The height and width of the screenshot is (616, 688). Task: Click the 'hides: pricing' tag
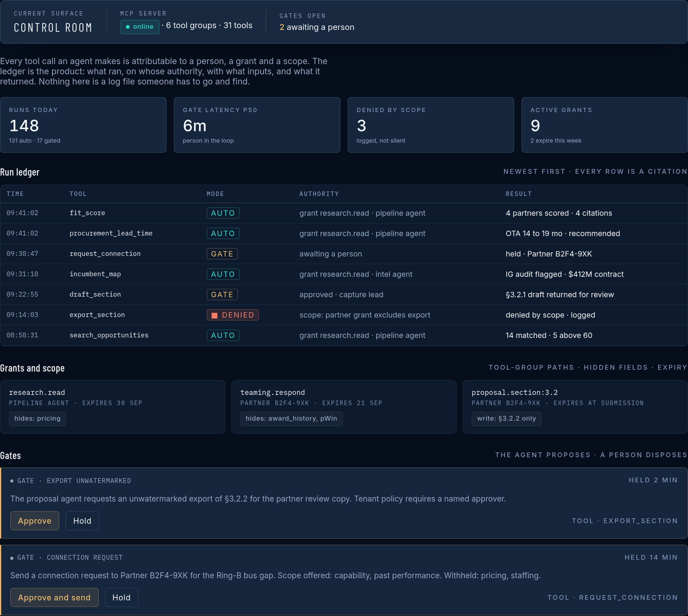click(x=37, y=418)
